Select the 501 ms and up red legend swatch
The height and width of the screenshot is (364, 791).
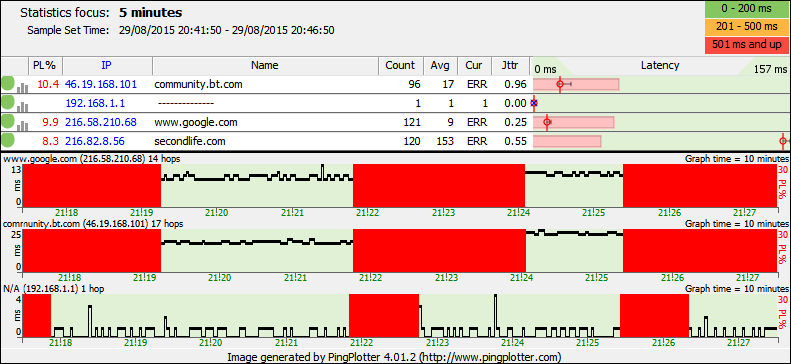tap(747, 44)
